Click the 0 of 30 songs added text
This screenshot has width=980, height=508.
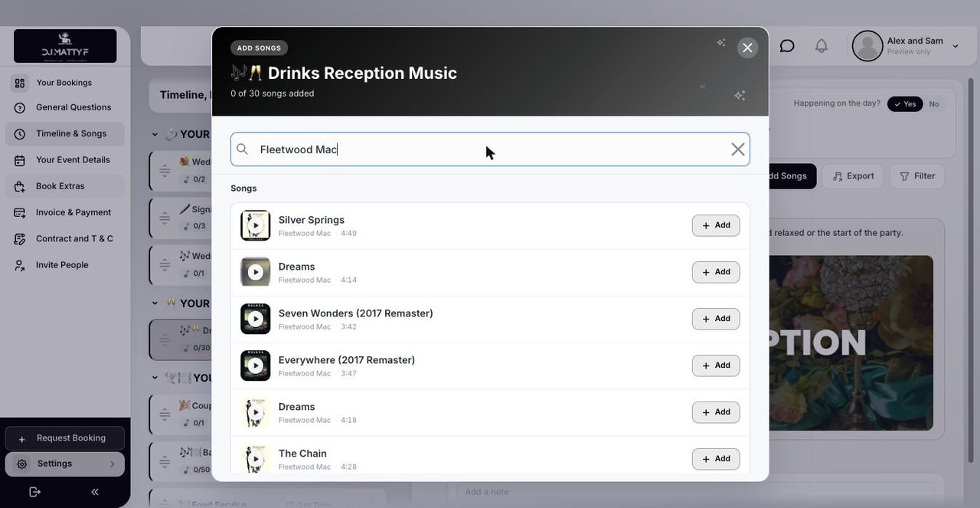coord(273,93)
